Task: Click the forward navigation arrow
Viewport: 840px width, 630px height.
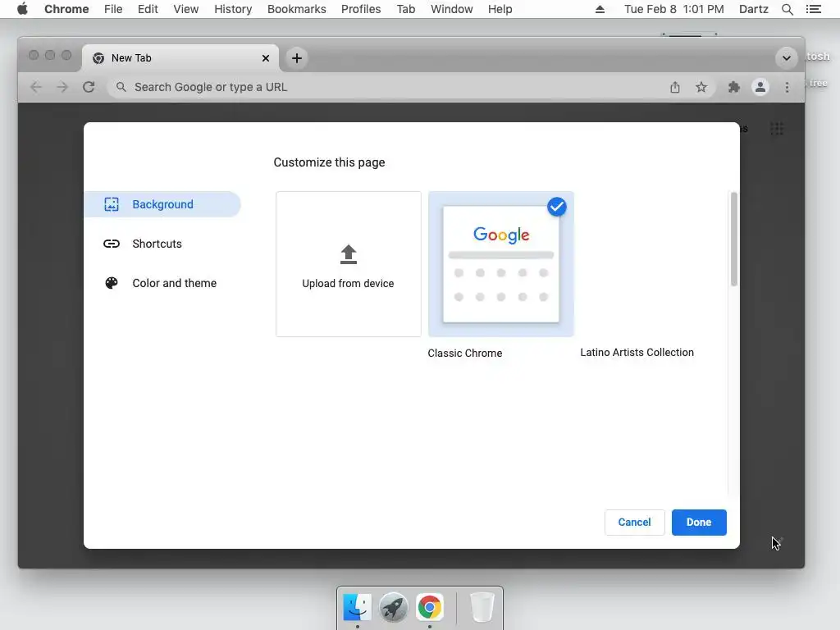Action: point(62,87)
